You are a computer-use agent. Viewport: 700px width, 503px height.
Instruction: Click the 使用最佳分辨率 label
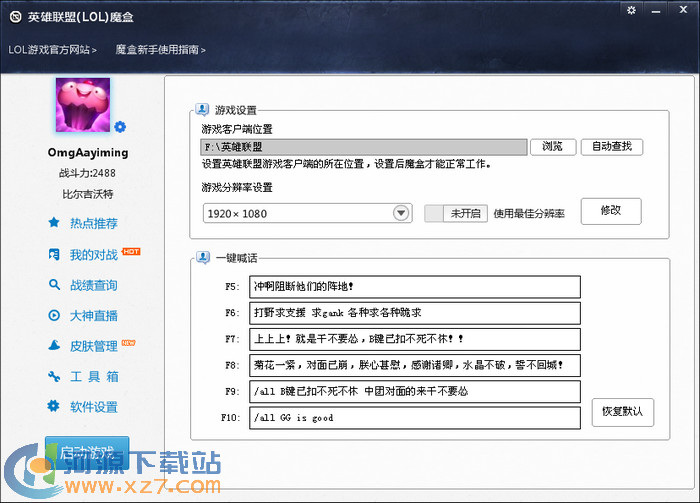click(529, 214)
